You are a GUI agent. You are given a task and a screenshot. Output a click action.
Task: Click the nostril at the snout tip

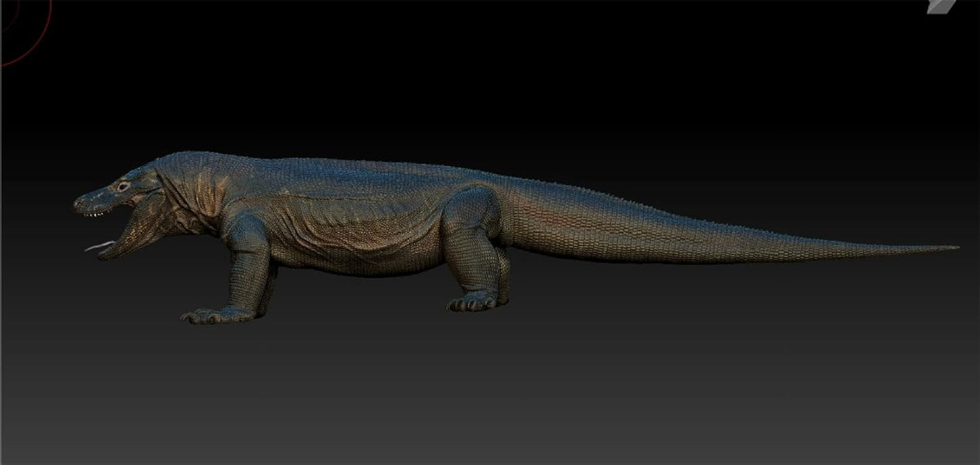80,202
